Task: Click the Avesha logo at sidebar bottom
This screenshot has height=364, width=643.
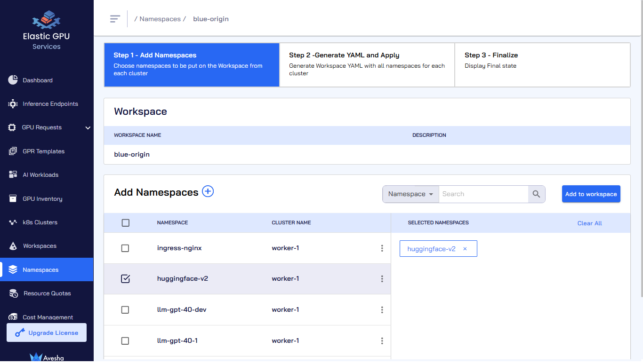Action: (47, 357)
